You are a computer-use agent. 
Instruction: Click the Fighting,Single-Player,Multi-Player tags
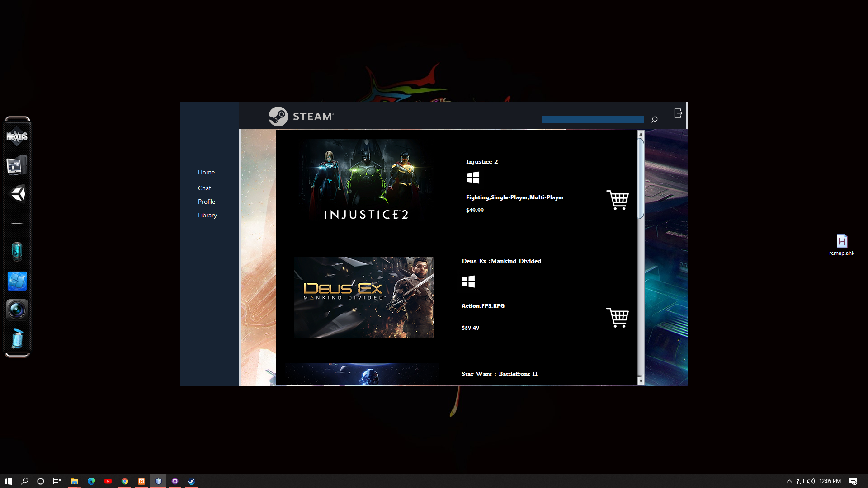pyautogui.click(x=515, y=197)
